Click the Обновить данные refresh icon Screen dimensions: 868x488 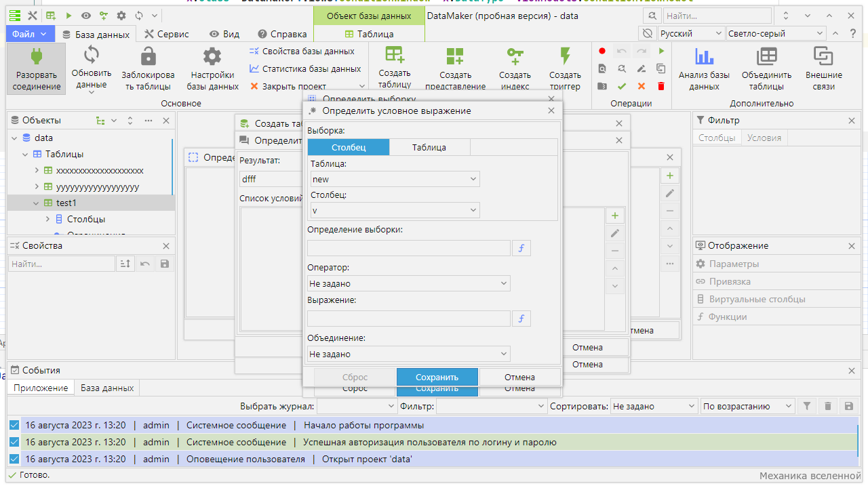click(92, 55)
